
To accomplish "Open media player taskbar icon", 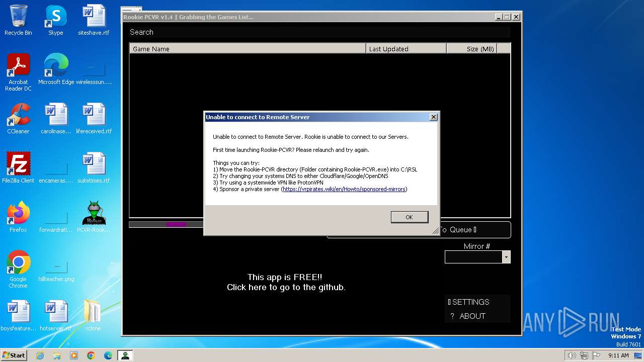I will (x=74, y=355).
